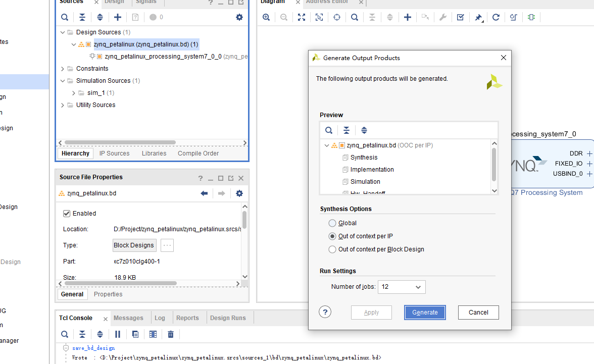Collapse all in Sources panel toolbar
This screenshot has height=364, width=594.
[x=82, y=17]
